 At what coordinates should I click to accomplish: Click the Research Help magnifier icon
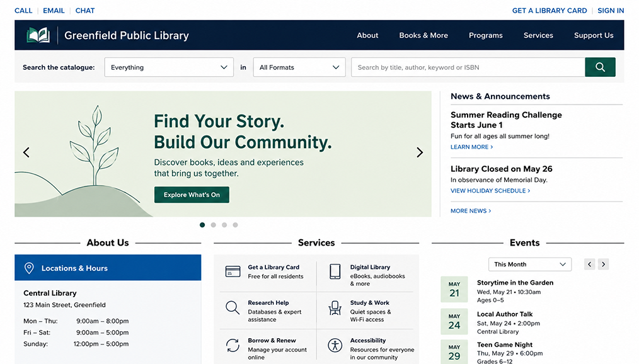[233, 307]
